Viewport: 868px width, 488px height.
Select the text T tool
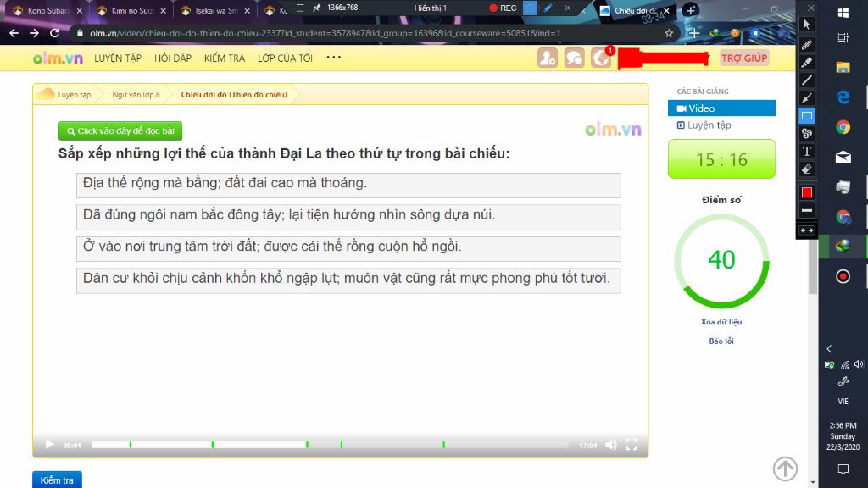(x=807, y=151)
